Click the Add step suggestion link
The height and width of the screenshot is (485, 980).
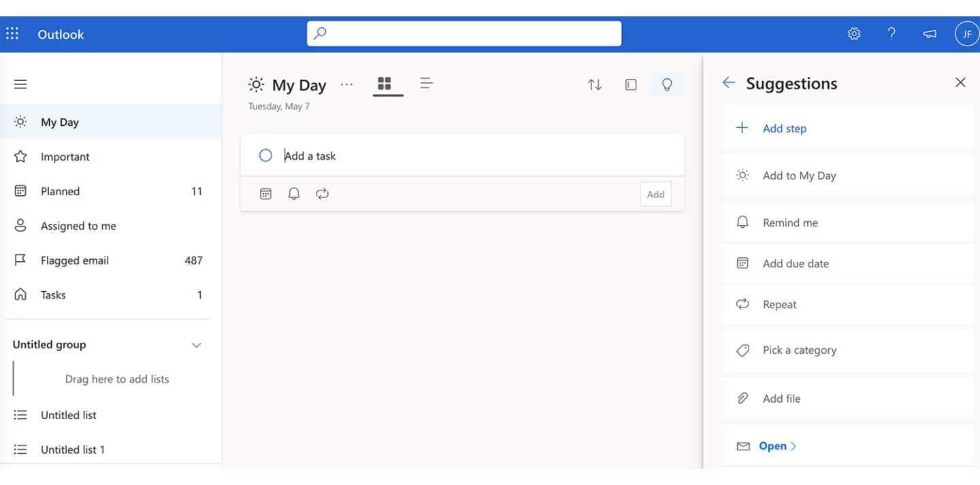(784, 128)
